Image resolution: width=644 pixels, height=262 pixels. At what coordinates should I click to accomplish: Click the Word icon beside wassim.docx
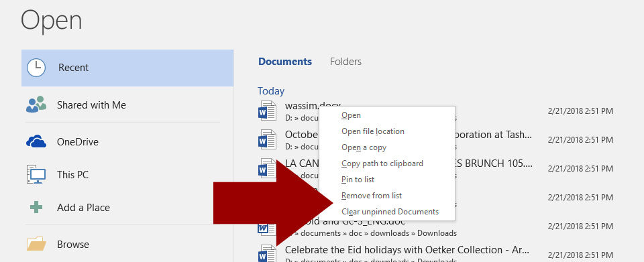pyautogui.click(x=268, y=111)
